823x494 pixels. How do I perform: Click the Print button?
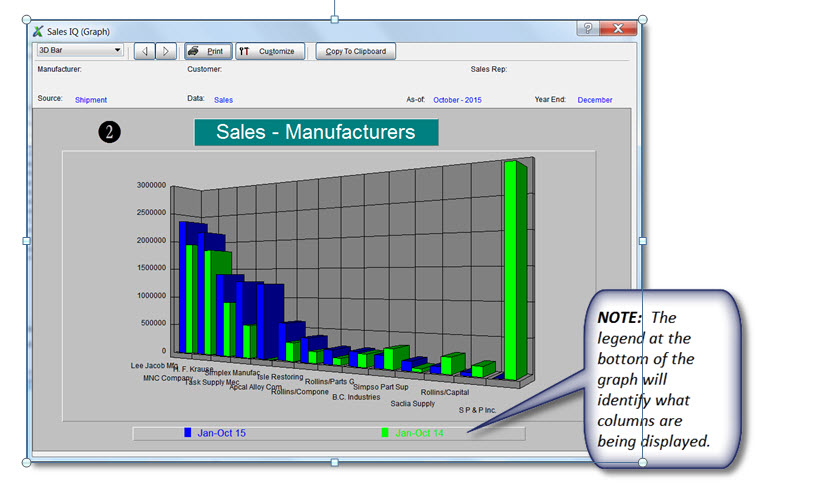point(208,51)
